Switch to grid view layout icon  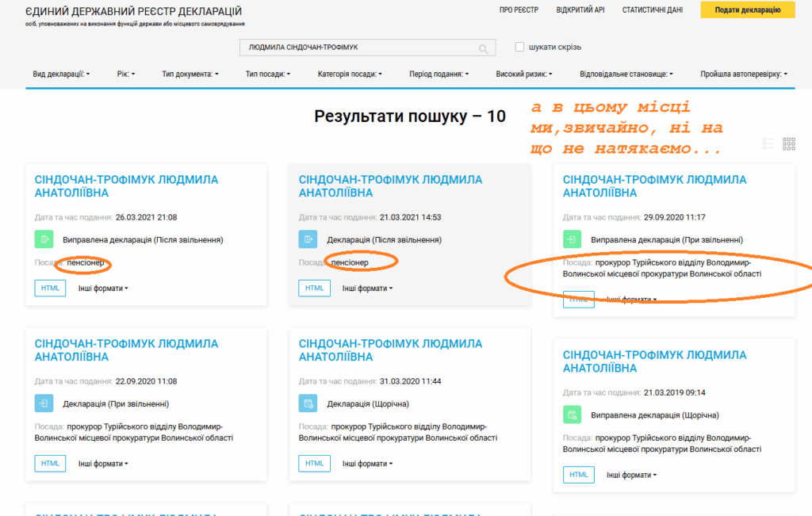[x=789, y=143]
